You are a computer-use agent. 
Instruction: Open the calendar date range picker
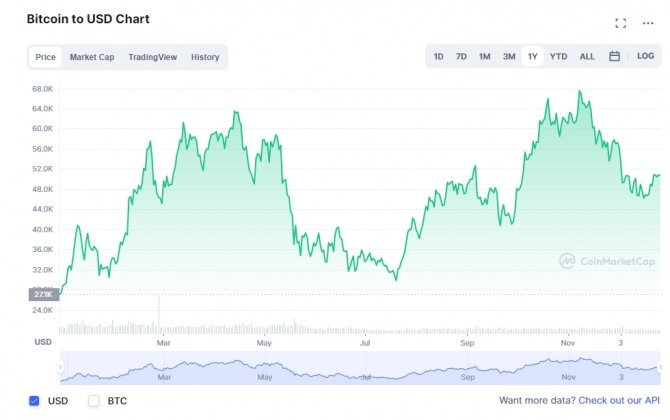[x=615, y=57]
